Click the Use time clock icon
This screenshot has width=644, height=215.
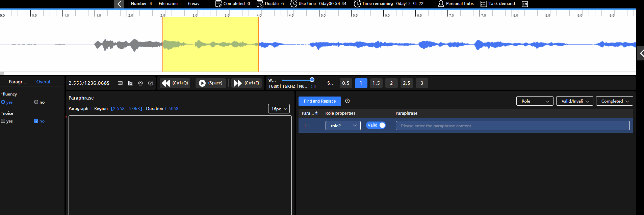coord(293,4)
